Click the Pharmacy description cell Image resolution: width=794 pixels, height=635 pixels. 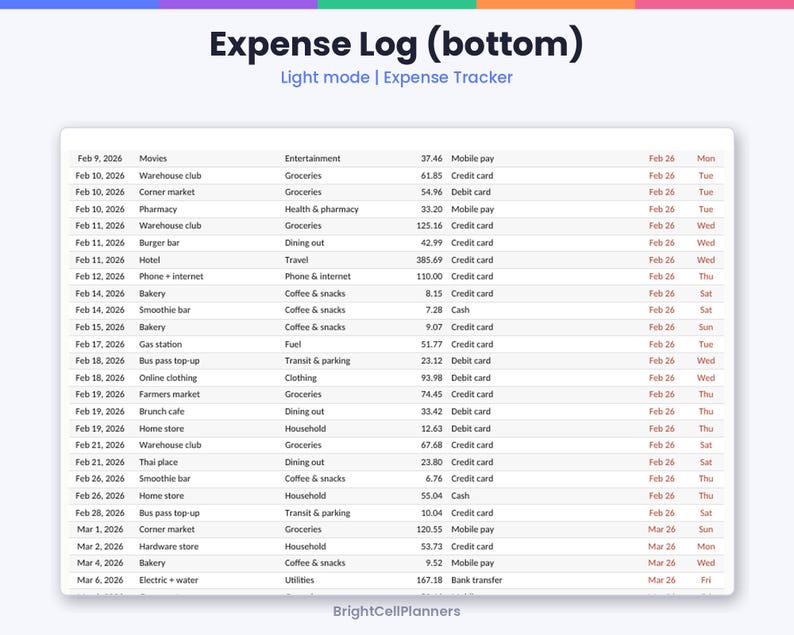pos(158,209)
